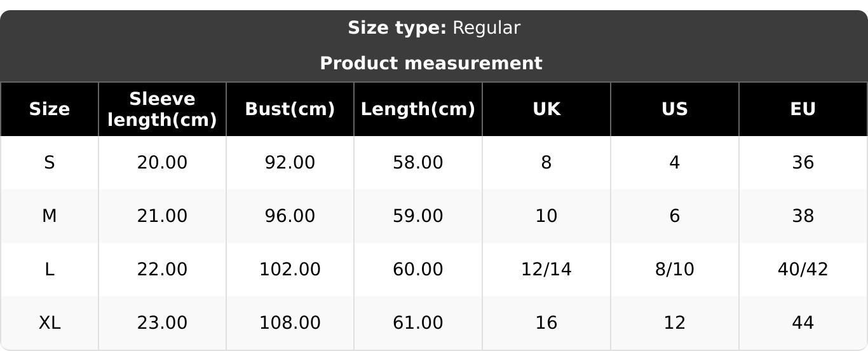This screenshot has width=868, height=351.
Task: Click the Size type: Regular label
Action: coord(434,28)
